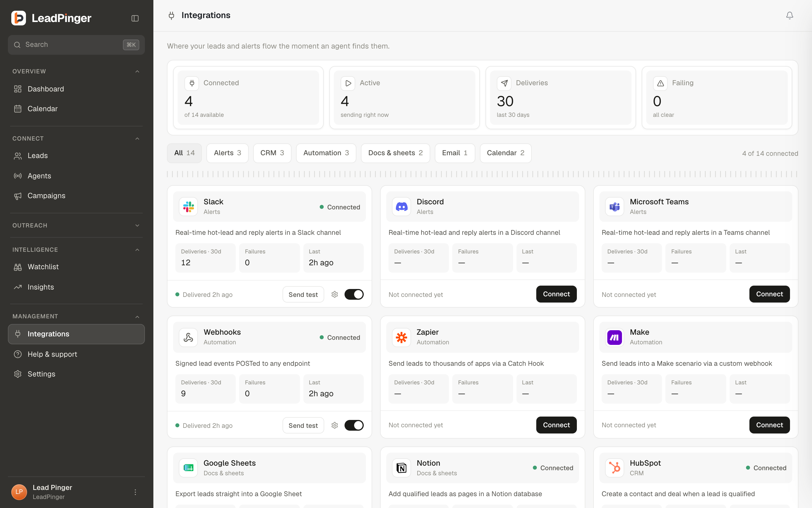Click the LeadPinger logo icon
Viewport: 812px width, 508px height.
point(18,18)
